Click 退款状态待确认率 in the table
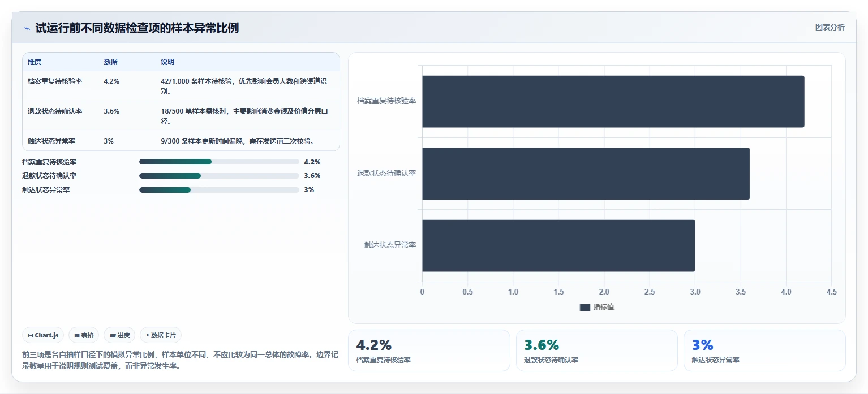 pos(55,111)
